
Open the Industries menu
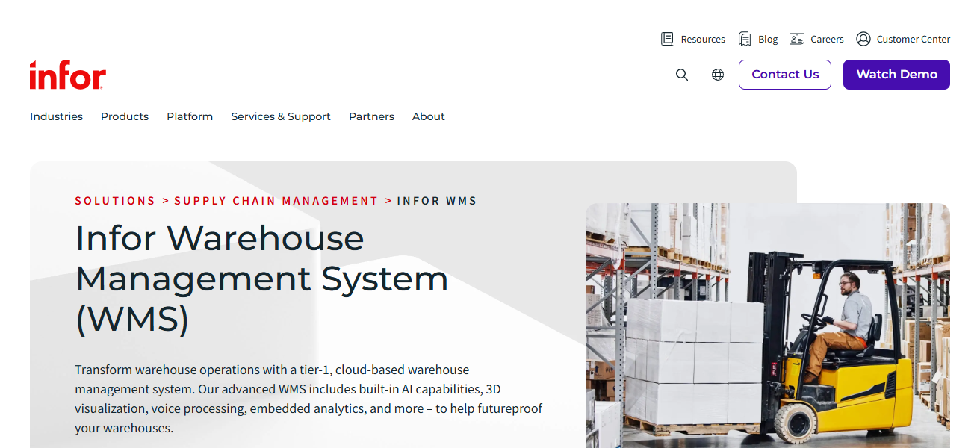[56, 116]
